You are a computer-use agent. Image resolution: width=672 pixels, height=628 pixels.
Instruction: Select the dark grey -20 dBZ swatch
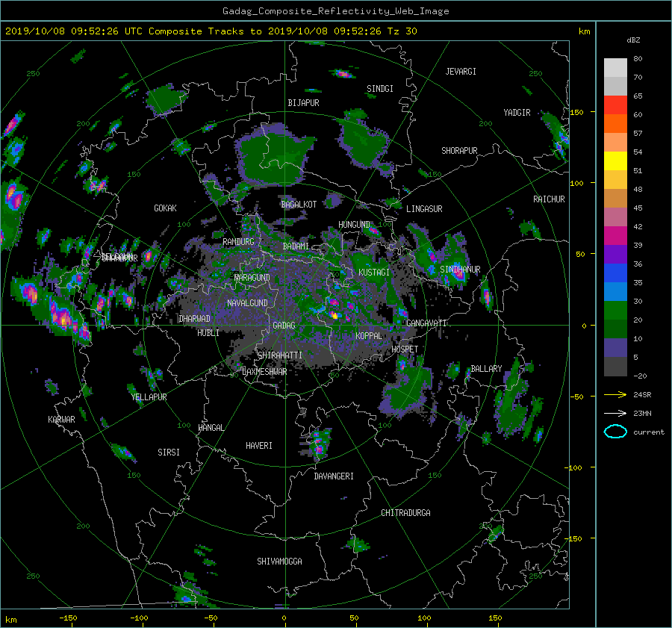point(615,367)
